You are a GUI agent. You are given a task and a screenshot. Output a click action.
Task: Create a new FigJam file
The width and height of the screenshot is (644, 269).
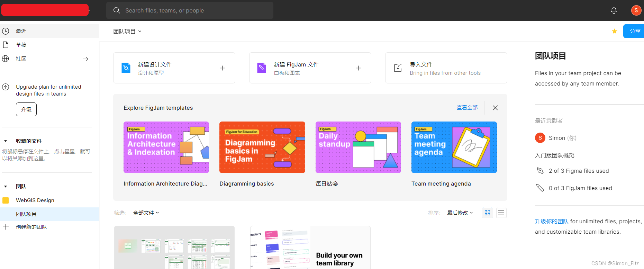click(x=310, y=68)
